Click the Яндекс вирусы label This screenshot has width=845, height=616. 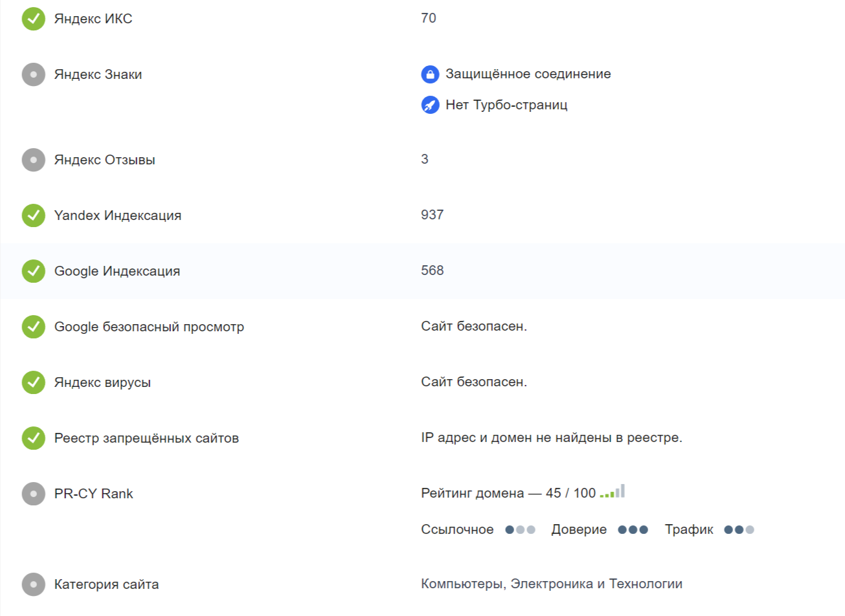coord(102,382)
